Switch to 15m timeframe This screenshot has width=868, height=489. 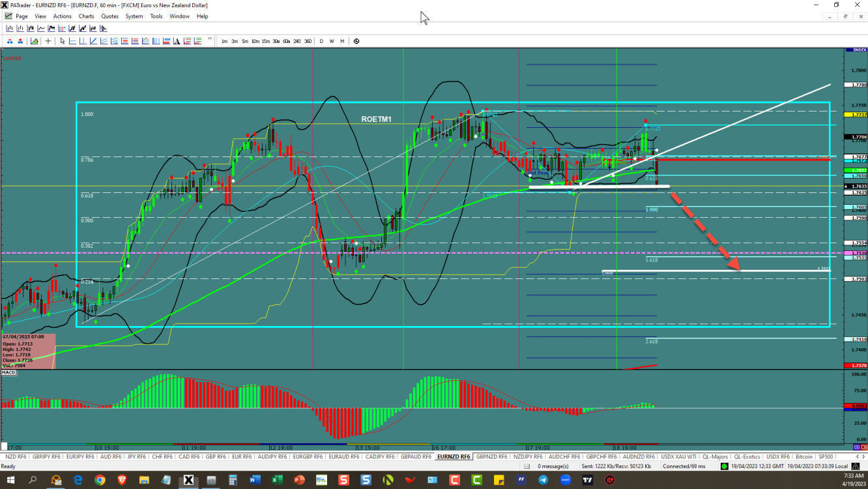coord(266,41)
